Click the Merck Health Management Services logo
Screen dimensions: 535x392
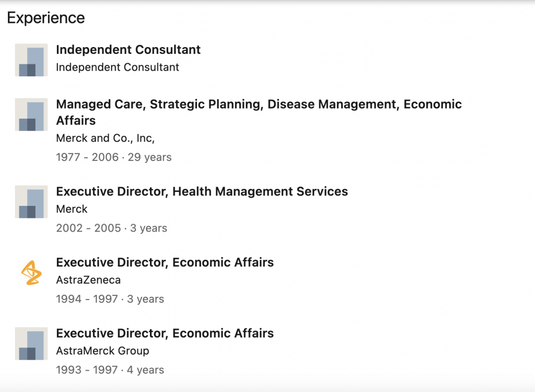tap(31, 202)
